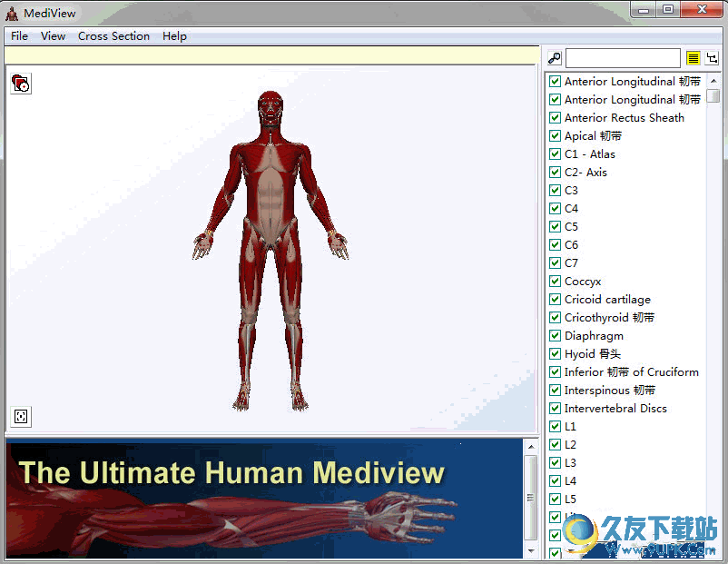This screenshot has width=728, height=564.
Task: Click the banner panel scrollbar up arrow
Action: [x=531, y=447]
